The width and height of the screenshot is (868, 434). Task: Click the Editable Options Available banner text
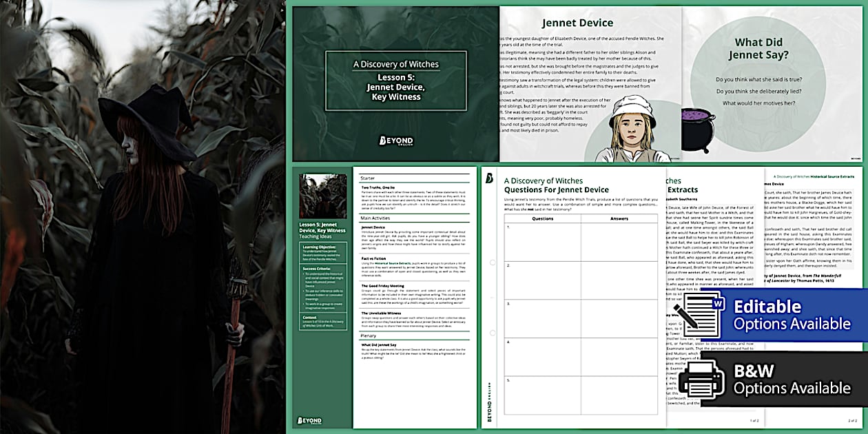point(792,315)
